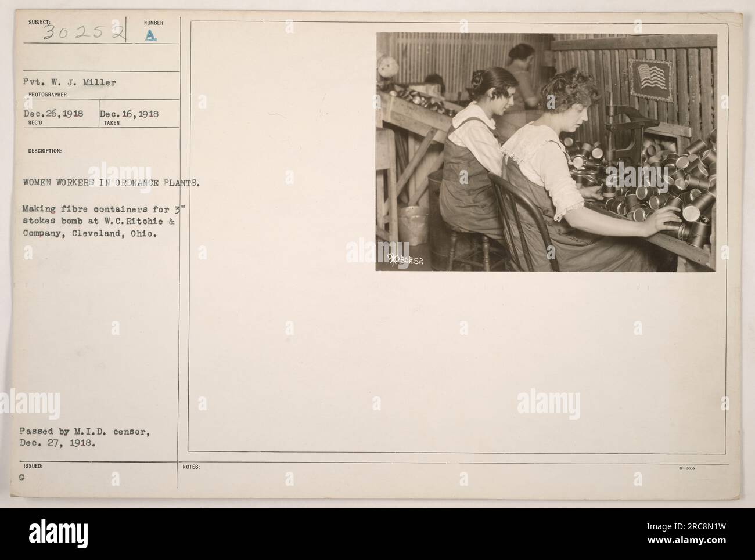
Task: Click the TAKEN caption under the date
Action: pyautogui.click(x=112, y=124)
